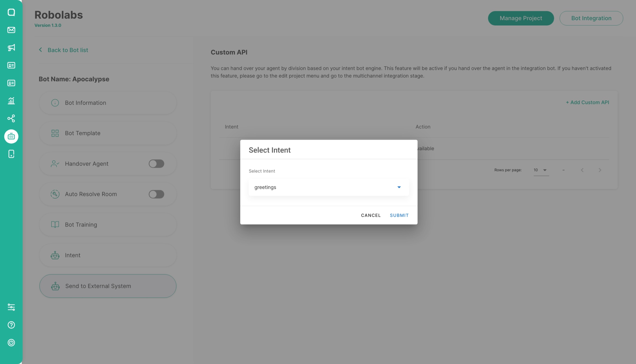Toggle the Handover Agent switch
The image size is (636, 364).
156,164
